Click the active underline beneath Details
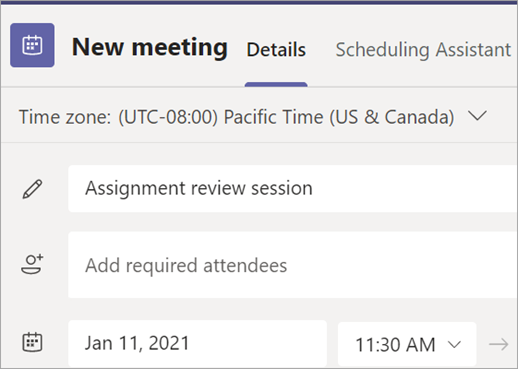Screen dimensions: 518x369 click(276, 84)
